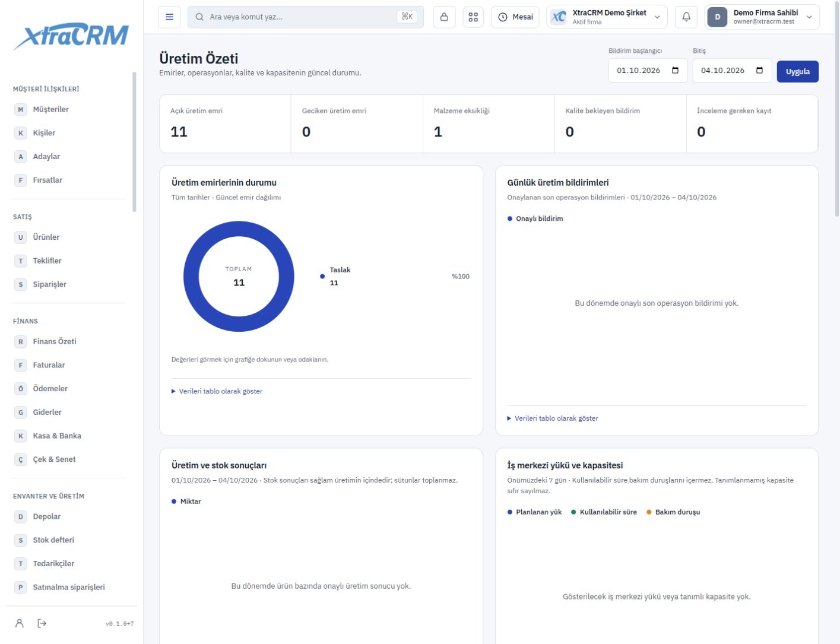Screen dimensions: 840x644
Task: Toggle the Bakım duruşu legend item
Action: click(x=673, y=512)
